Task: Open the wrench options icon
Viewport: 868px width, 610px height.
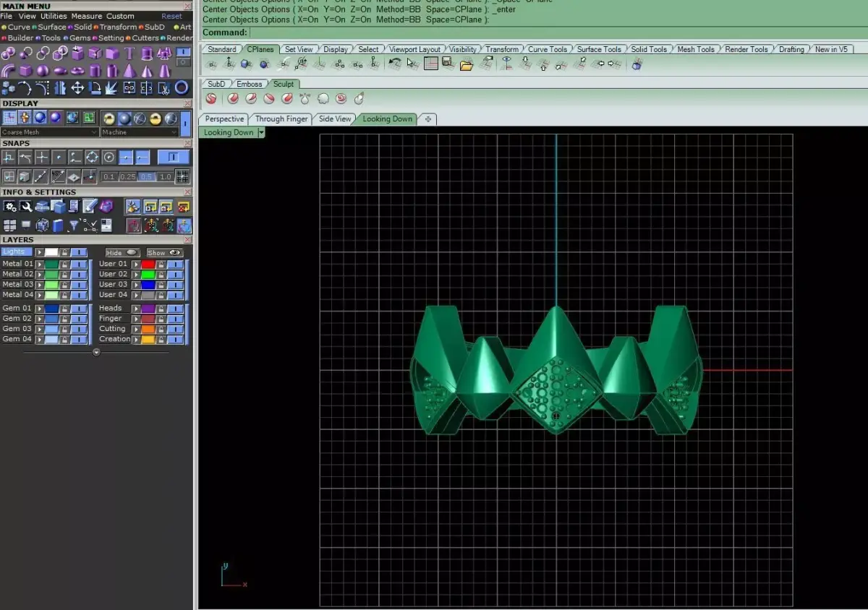Action: point(26,206)
